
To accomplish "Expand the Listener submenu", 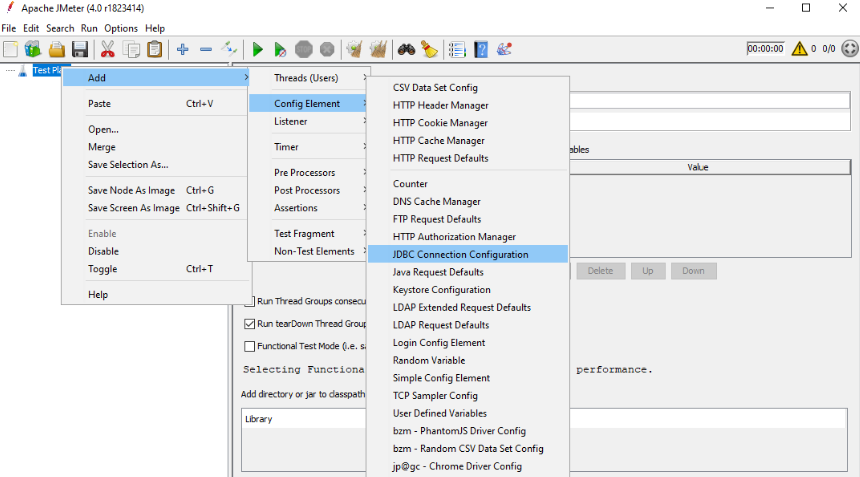I will 309,121.
